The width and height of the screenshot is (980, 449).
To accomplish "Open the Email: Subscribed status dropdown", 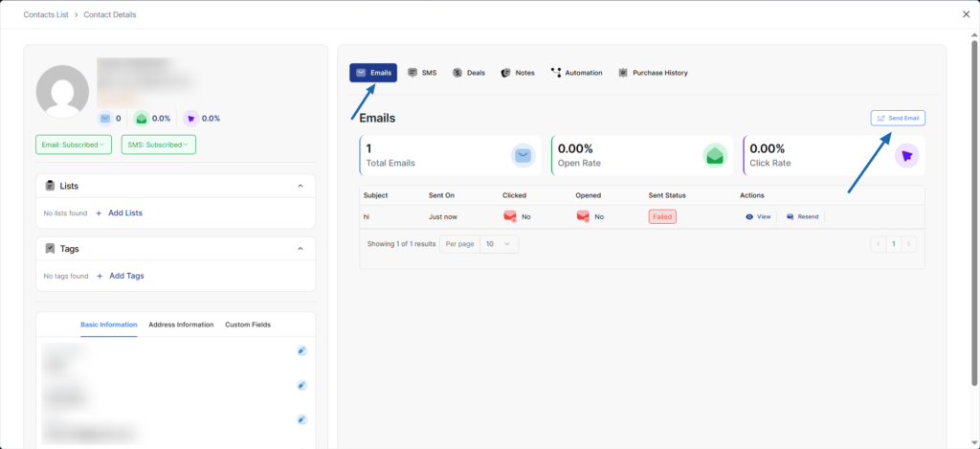I will pos(74,145).
